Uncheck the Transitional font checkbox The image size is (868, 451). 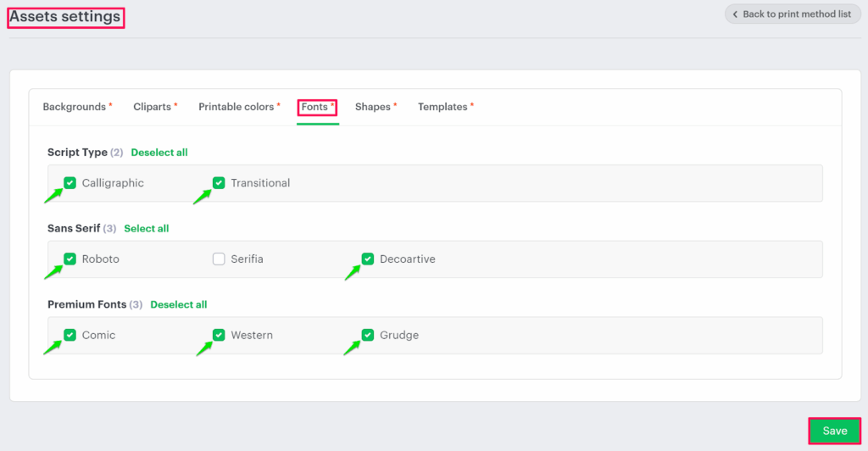point(219,183)
